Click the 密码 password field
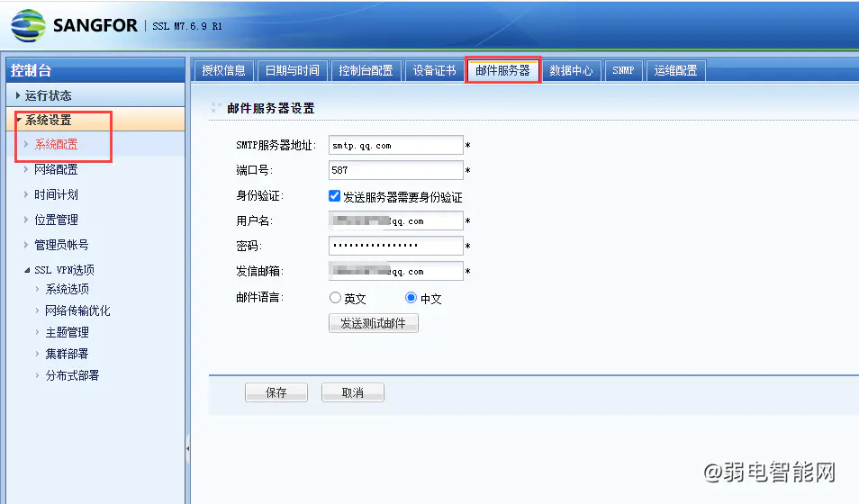 click(x=396, y=246)
